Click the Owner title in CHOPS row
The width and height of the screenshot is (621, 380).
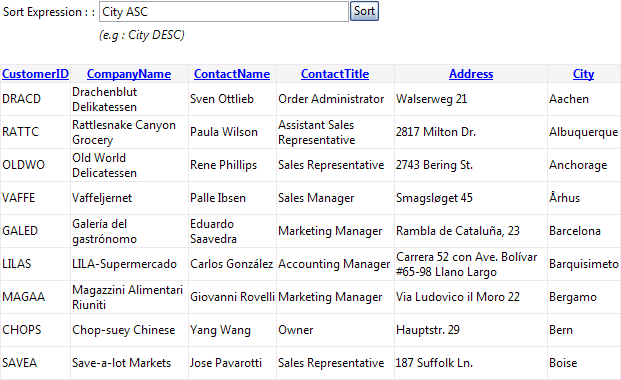point(335,330)
